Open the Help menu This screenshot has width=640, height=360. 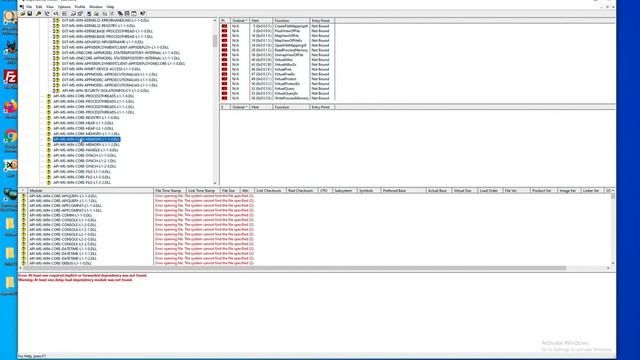click(111, 7)
